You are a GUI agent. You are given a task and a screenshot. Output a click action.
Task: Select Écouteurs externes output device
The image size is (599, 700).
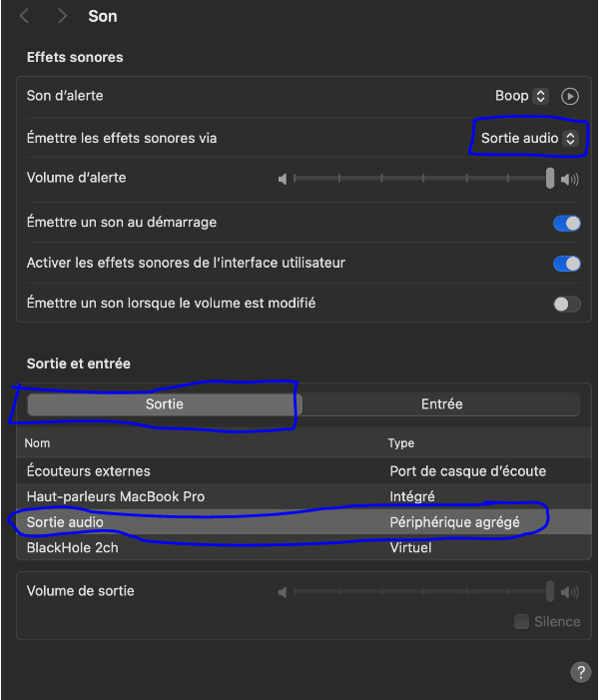(x=303, y=471)
